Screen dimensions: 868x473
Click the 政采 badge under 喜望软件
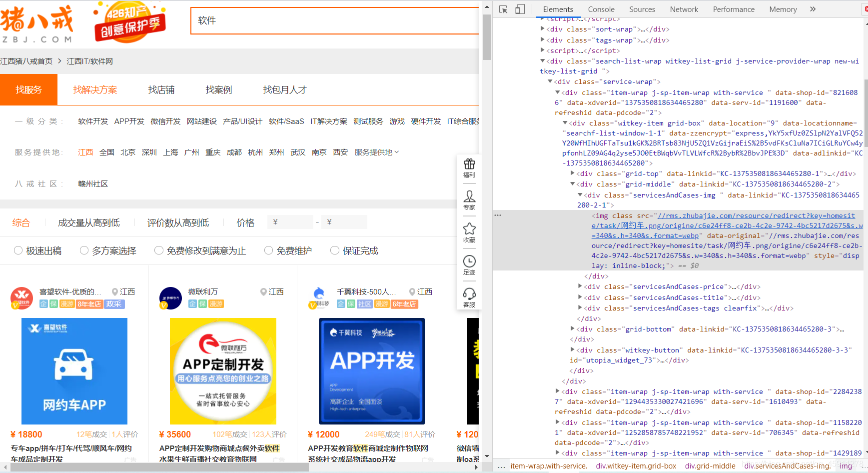(x=114, y=304)
